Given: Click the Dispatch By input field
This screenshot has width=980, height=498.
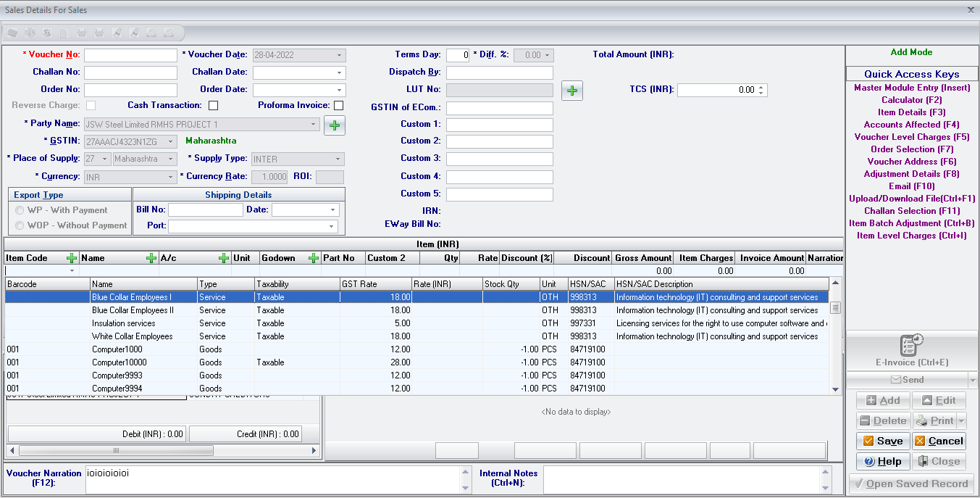Looking at the screenshot, I should [500, 72].
